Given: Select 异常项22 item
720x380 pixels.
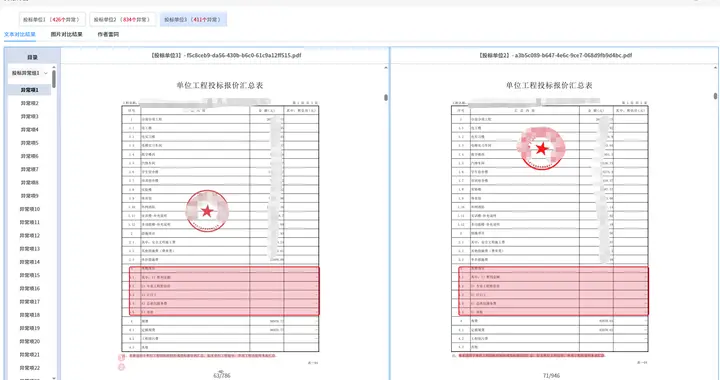Looking at the screenshot, I should 29,368.
